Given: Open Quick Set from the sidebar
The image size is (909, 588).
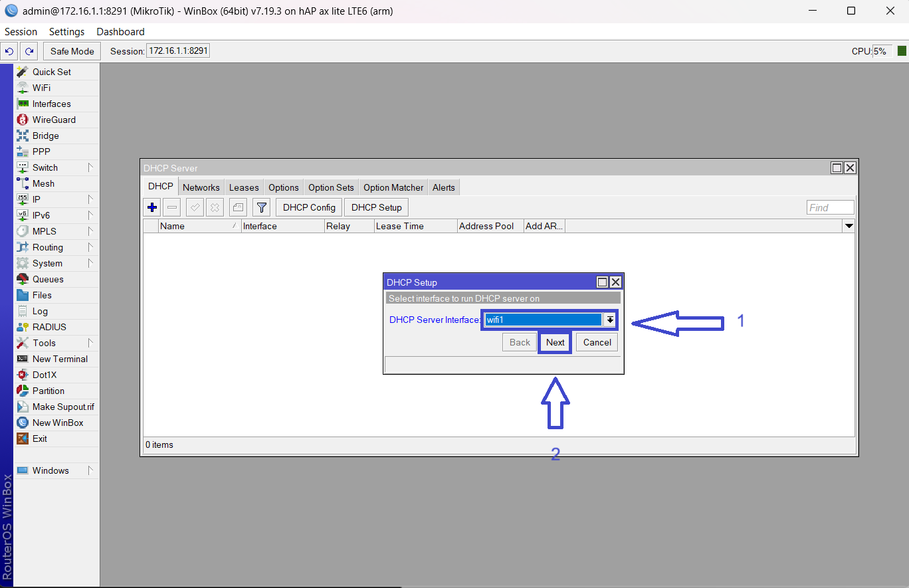Looking at the screenshot, I should (56, 72).
